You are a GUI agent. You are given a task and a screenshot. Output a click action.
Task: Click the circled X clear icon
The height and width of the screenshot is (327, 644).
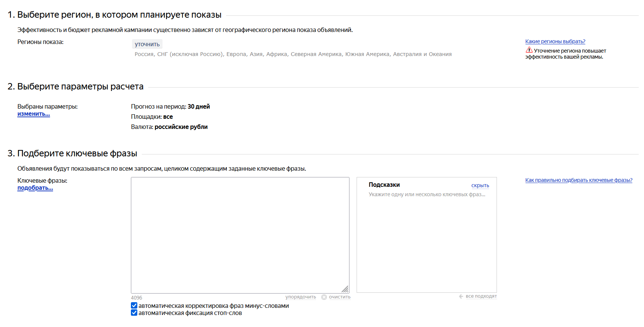(x=324, y=297)
